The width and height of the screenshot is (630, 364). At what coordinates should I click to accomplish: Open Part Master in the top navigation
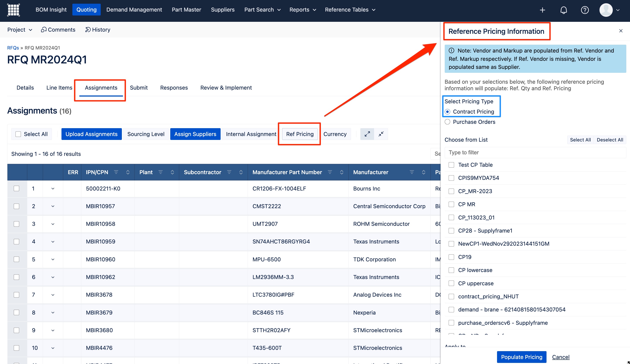point(187,10)
